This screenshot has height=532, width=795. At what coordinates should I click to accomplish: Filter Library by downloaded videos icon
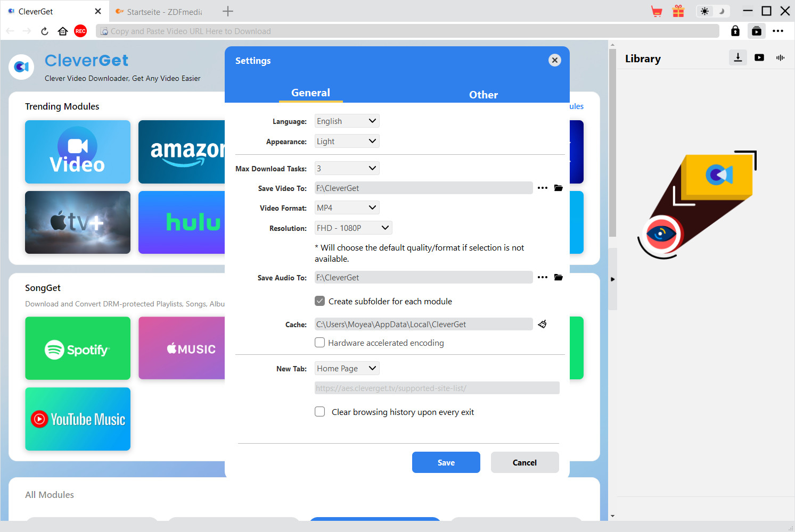click(759, 57)
